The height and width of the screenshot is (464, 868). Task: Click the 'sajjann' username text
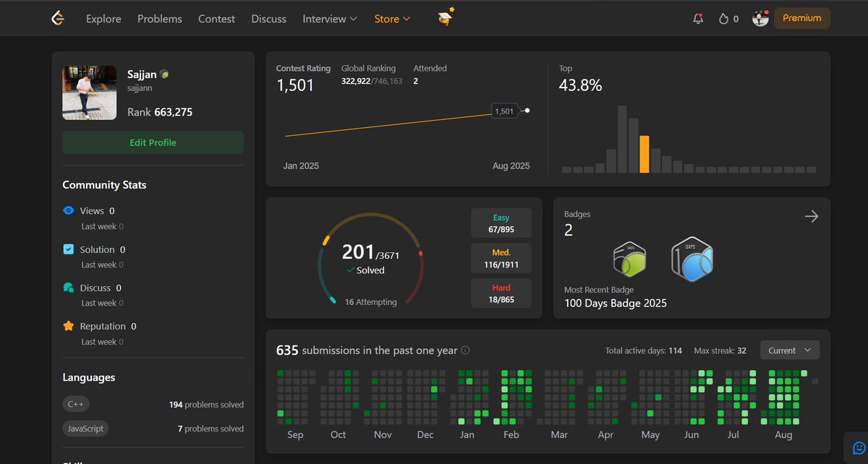point(141,88)
